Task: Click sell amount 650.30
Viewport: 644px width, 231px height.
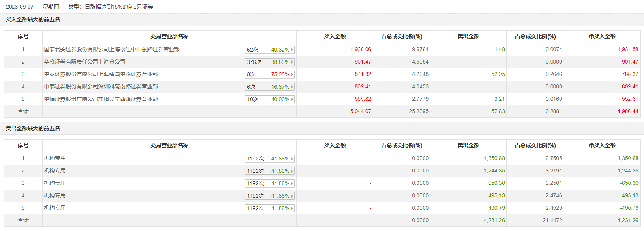Action: 496,183
